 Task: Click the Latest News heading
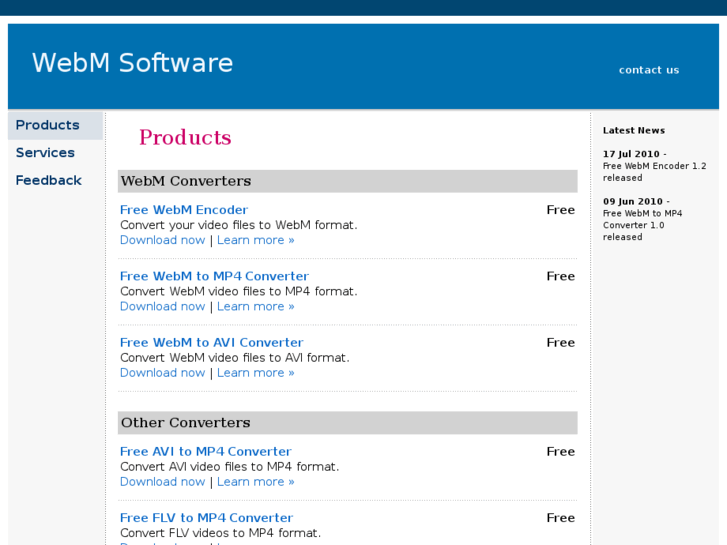(x=634, y=130)
